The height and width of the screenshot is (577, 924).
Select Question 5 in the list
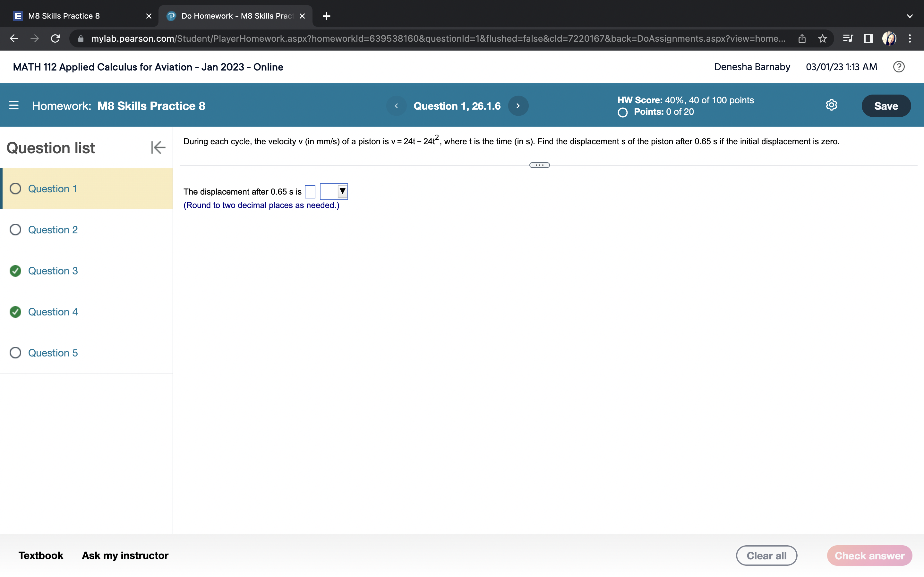click(x=53, y=353)
